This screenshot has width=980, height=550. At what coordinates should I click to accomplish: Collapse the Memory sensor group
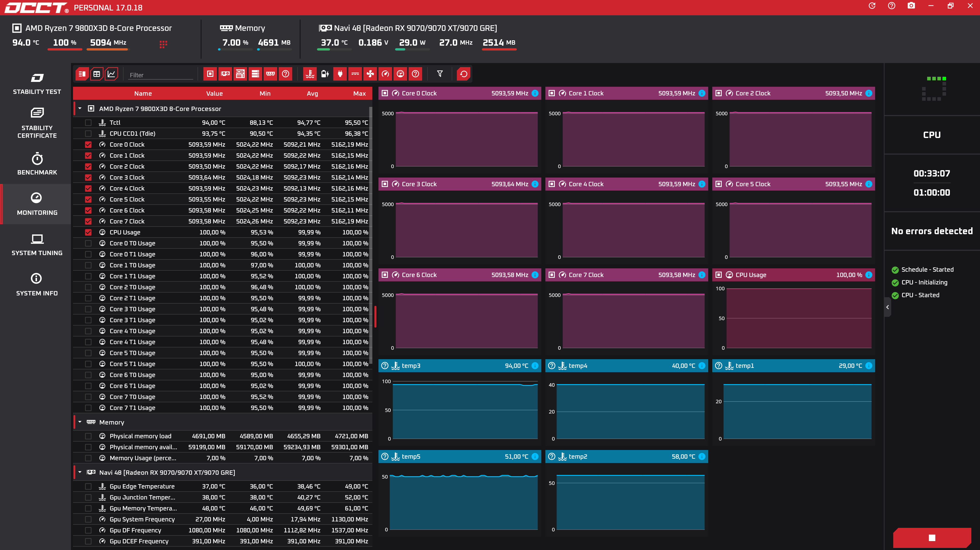click(x=80, y=422)
